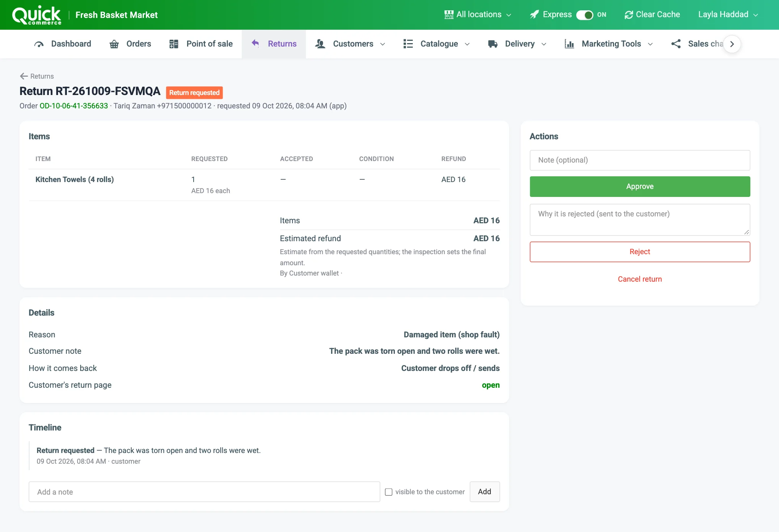Expand the Delivery menu chevron

pyautogui.click(x=544, y=44)
